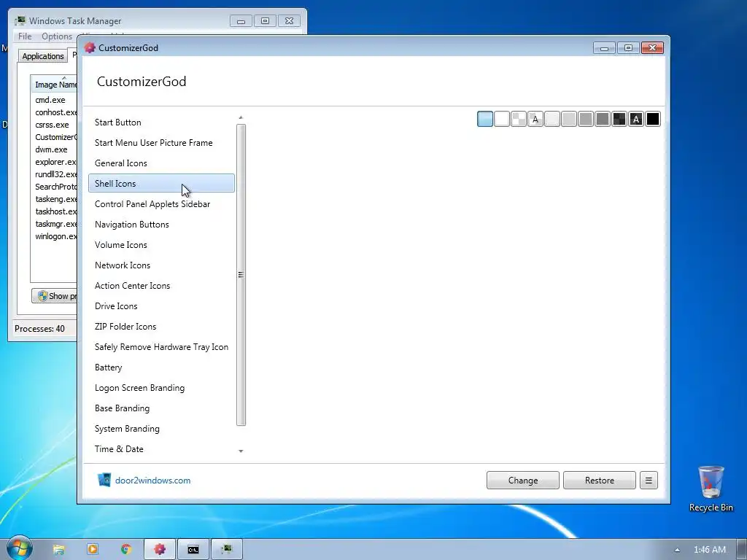Click CustomizerGod taskbar icon

[160, 550]
